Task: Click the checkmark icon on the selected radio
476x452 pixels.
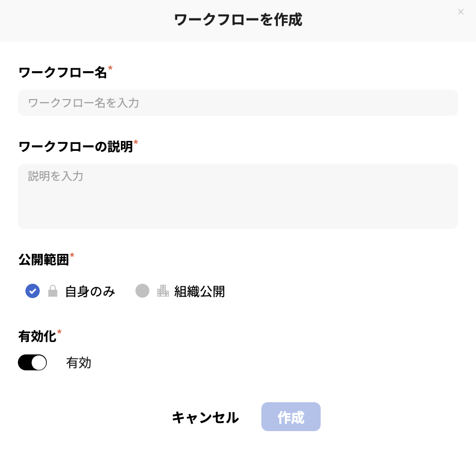Action: click(32, 291)
